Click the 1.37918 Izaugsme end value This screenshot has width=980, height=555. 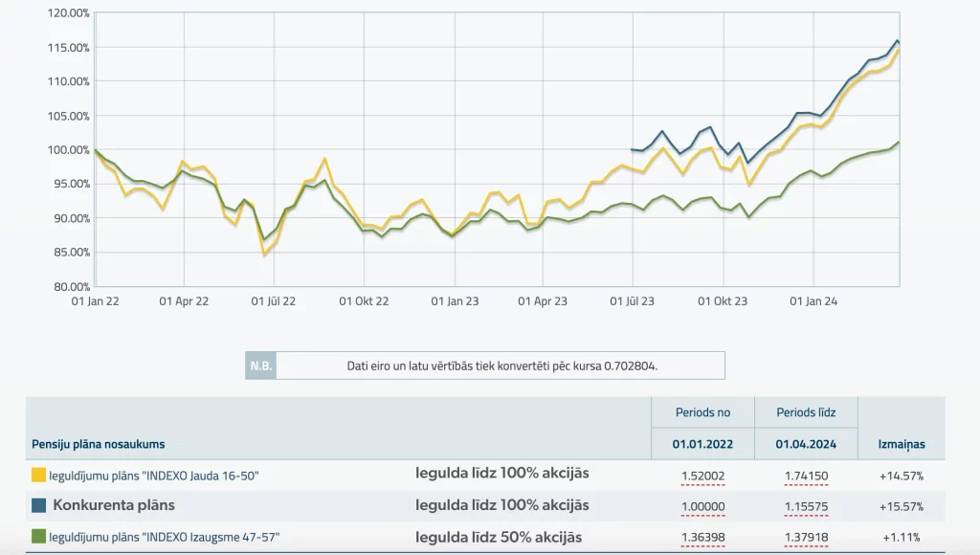tap(806, 537)
